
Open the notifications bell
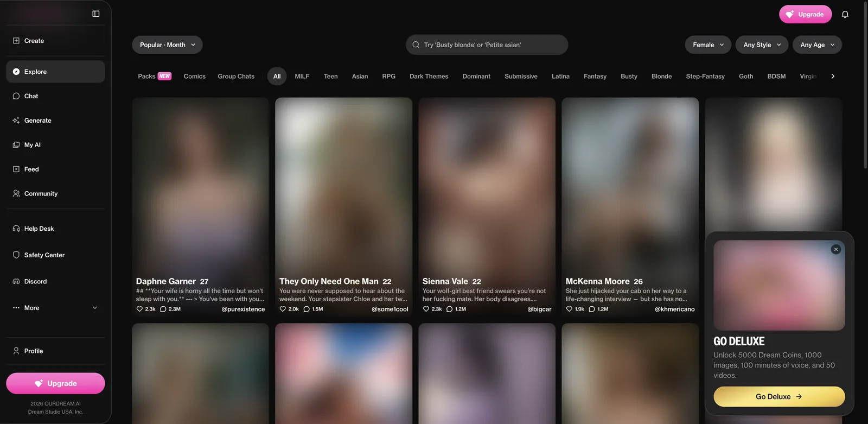point(845,15)
